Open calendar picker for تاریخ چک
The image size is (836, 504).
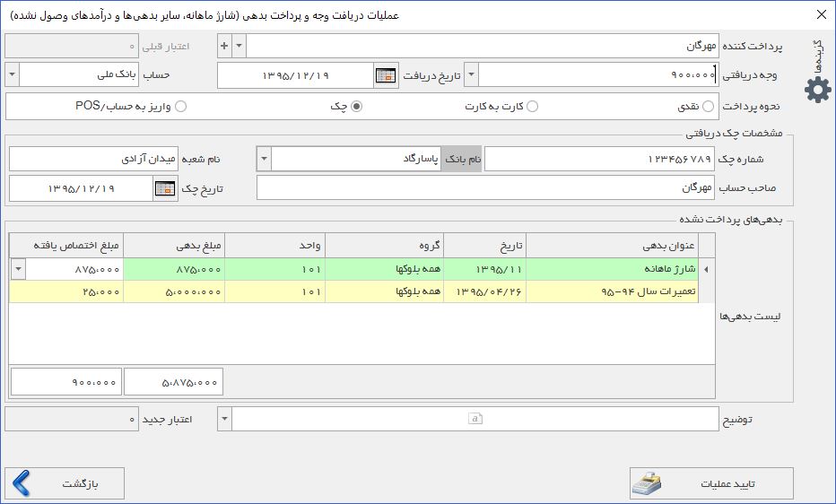coord(165,188)
